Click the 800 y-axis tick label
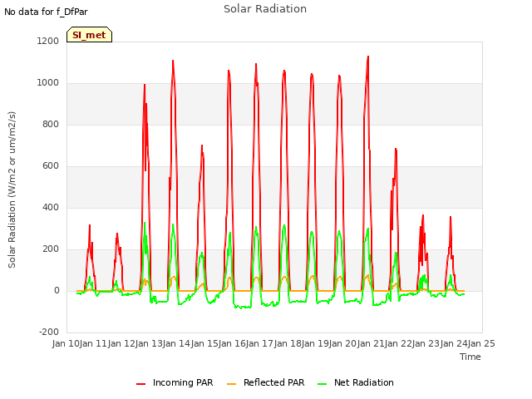Viewport: 532px width, 399px height. tap(51, 124)
